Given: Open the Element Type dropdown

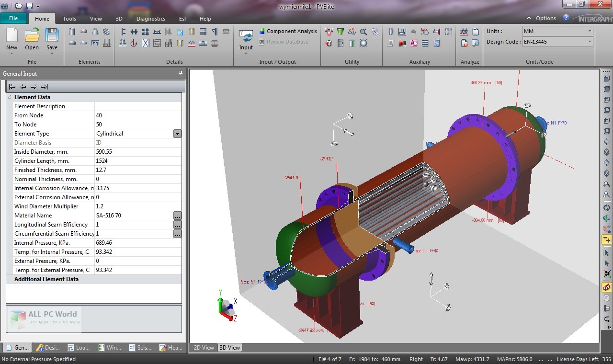Looking at the screenshot, I should tap(177, 133).
